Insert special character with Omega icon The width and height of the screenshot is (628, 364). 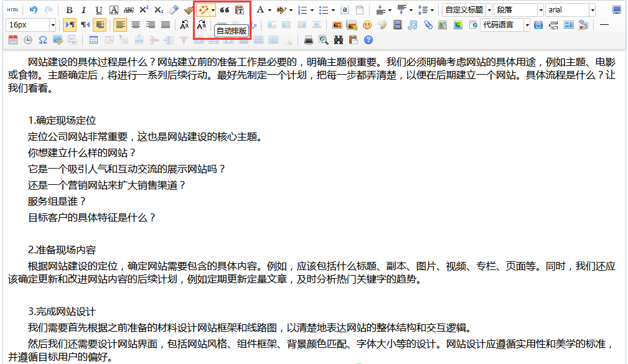(x=43, y=40)
